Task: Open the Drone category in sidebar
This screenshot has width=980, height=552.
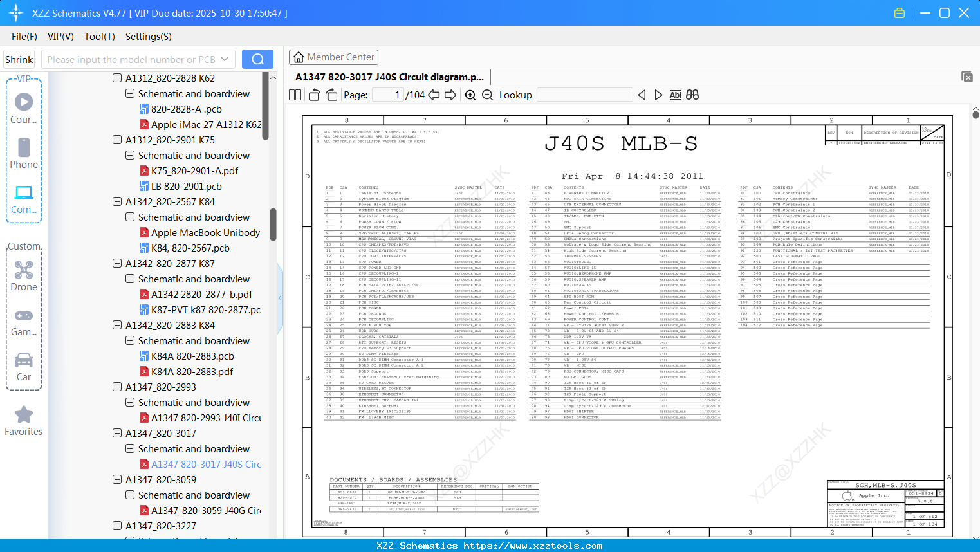Action: (x=24, y=276)
